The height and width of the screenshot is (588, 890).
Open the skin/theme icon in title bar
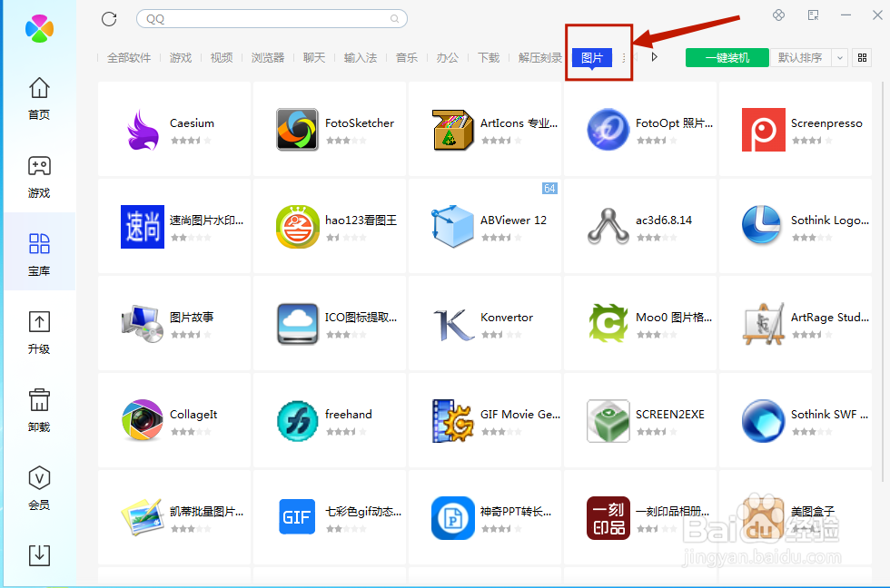[x=779, y=15]
